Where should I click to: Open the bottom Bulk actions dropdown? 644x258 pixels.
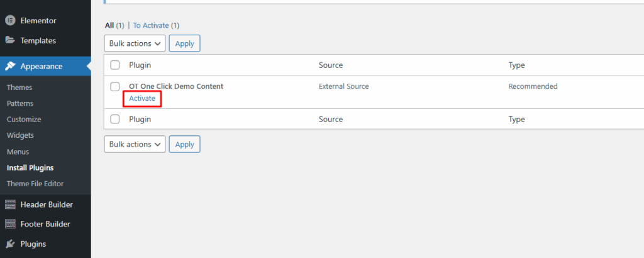(x=134, y=144)
